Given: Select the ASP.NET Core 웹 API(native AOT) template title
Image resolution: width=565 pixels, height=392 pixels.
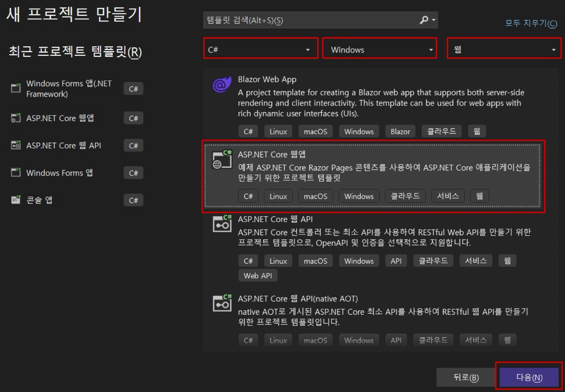Looking at the screenshot, I should [298, 299].
